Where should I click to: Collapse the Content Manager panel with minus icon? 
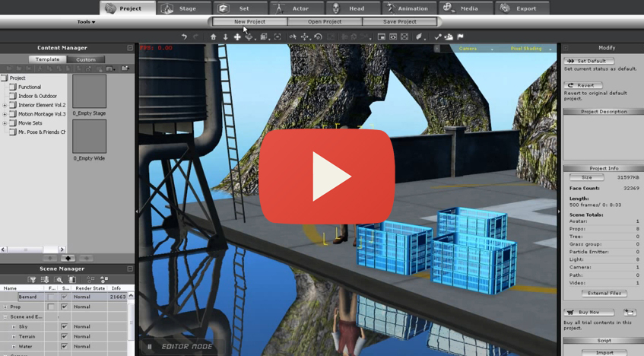[x=130, y=48]
